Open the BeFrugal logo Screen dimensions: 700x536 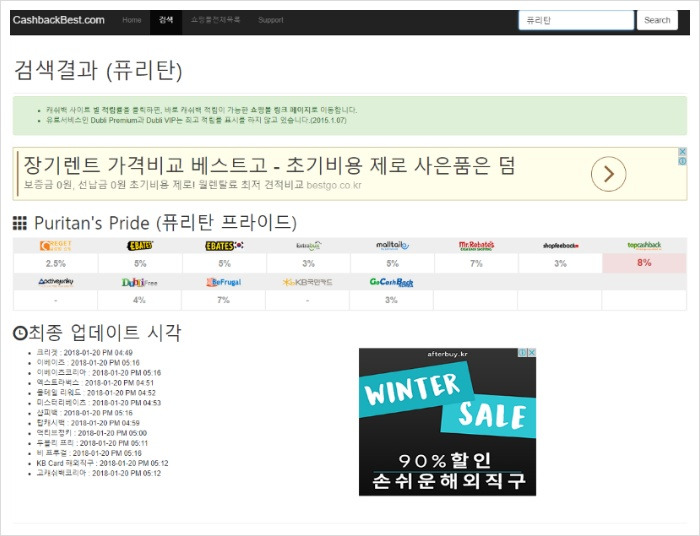coord(223,283)
